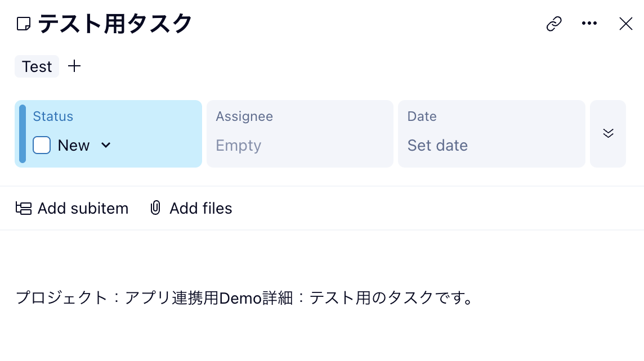Click the task type icon beside the title
Viewport: 644px width, 361px height.
coord(24,24)
